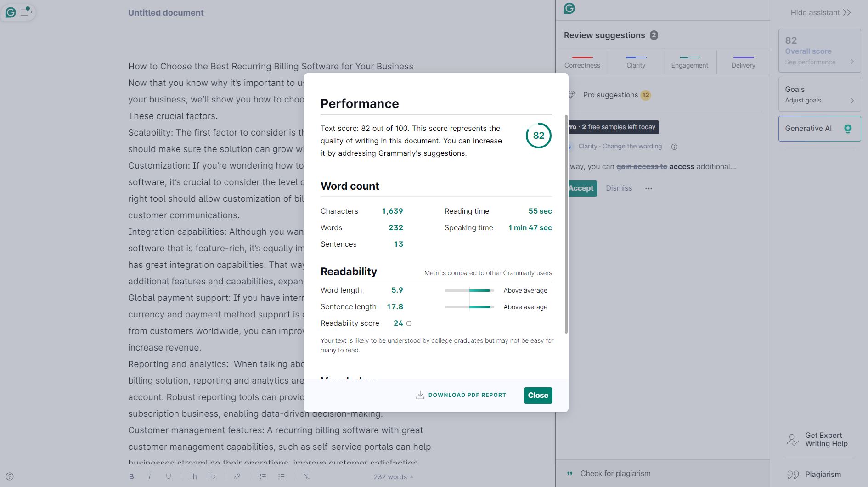Click the download icon for PDF report
The image size is (868, 487).
(x=420, y=395)
